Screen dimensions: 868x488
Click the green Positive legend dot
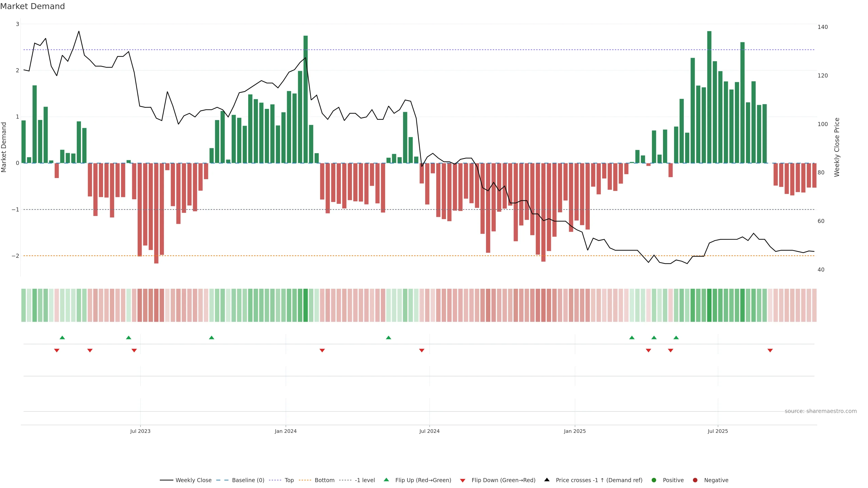point(654,480)
